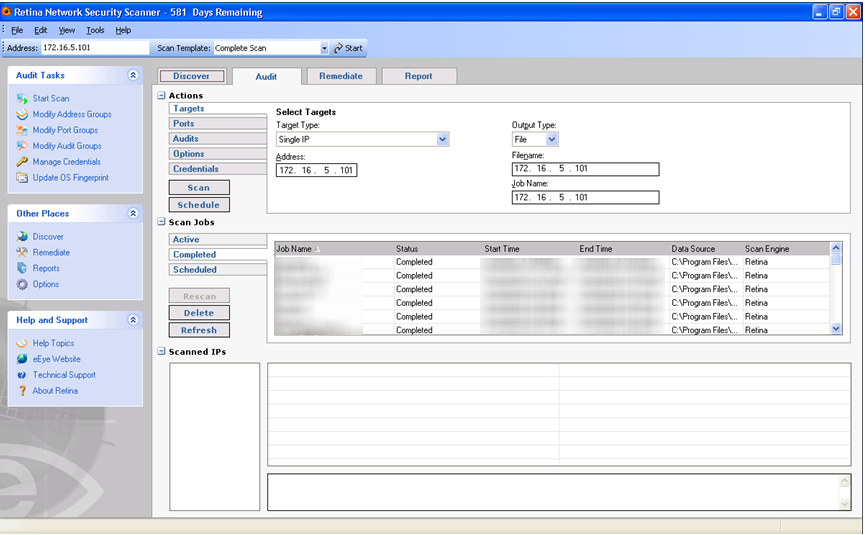This screenshot has width=865, height=535.
Task: Open the Target Type dropdown
Action: point(442,140)
